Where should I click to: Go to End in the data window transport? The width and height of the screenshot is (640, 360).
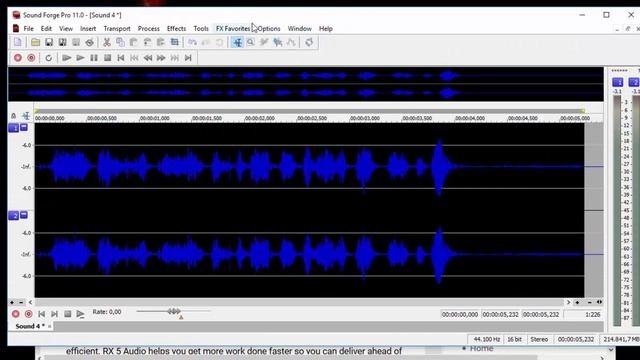click(54, 314)
